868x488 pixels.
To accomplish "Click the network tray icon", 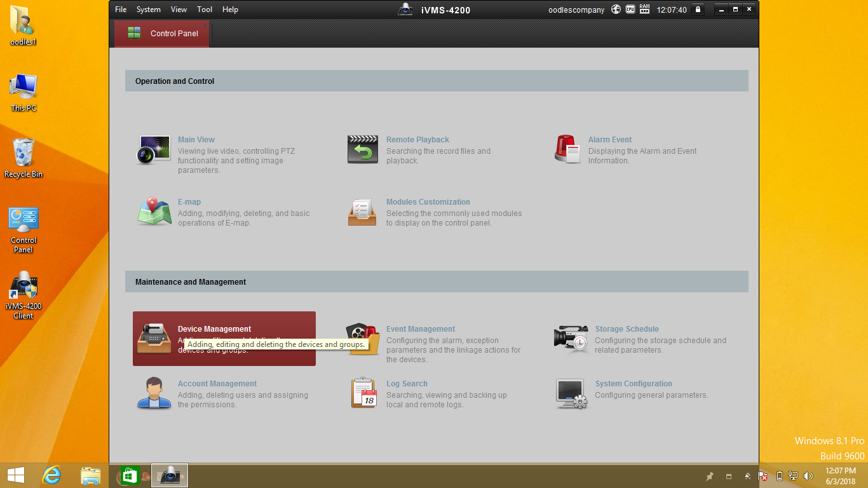I will (793, 476).
